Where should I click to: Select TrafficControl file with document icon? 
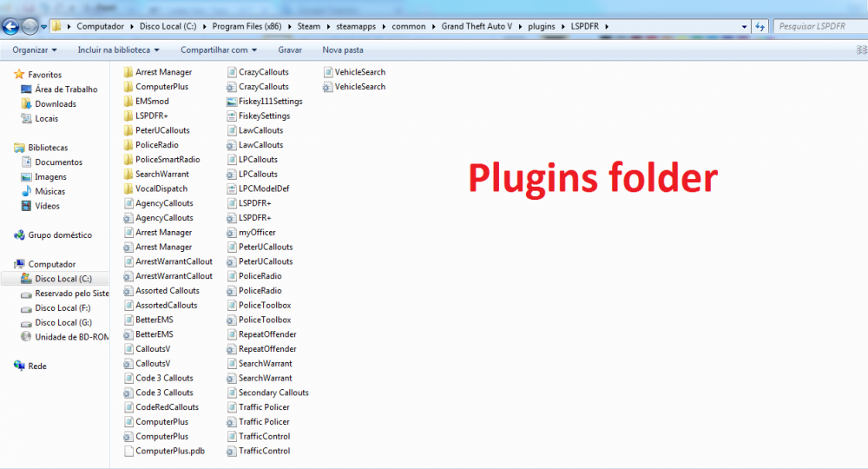pyautogui.click(x=259, y=436)
